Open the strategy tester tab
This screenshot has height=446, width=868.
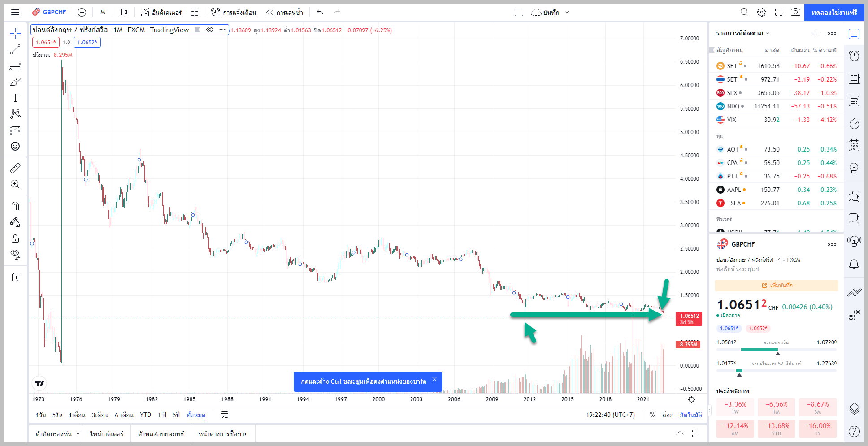click(161, 433)
